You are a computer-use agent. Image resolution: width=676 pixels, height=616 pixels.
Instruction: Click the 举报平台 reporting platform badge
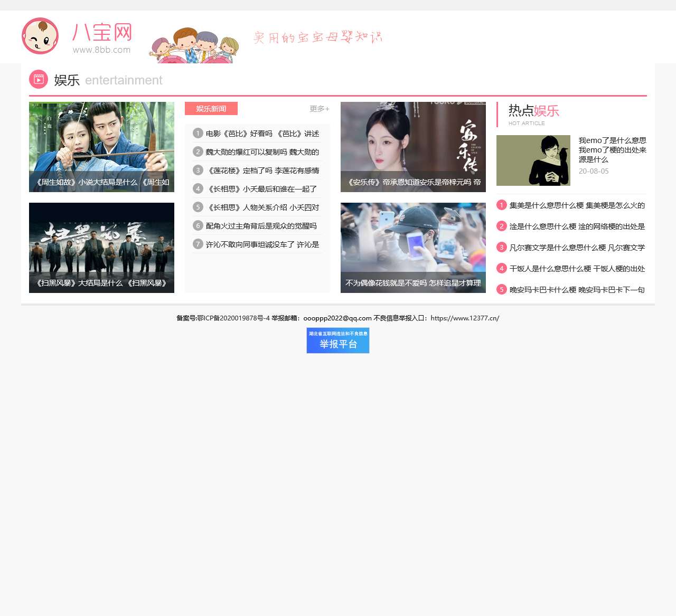[x=337, y=340]
